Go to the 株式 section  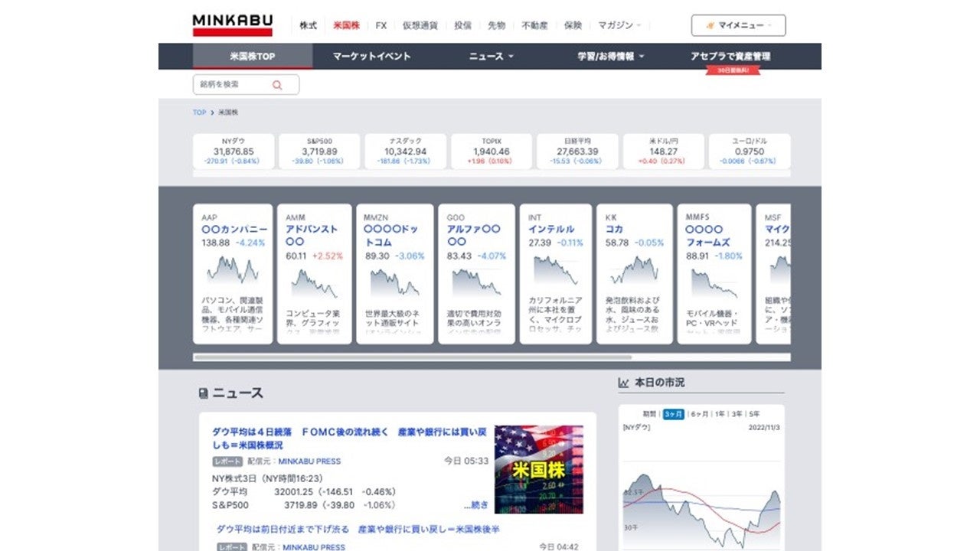[x=308, y=25]
